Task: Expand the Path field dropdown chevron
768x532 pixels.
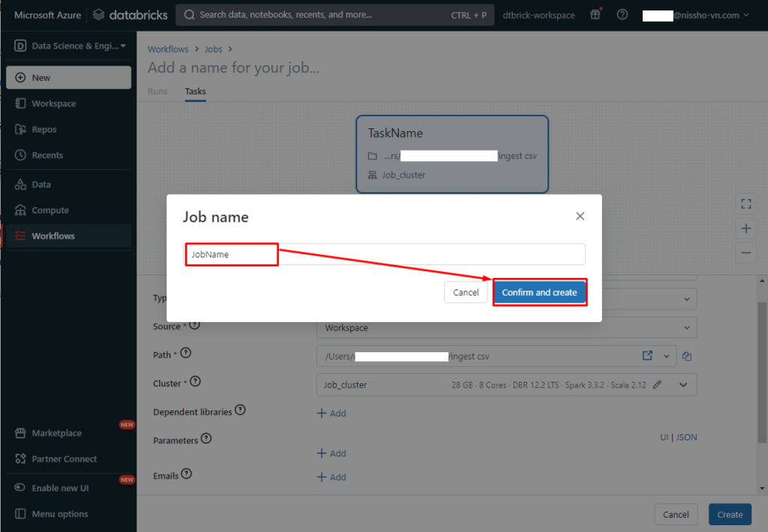Action: click(x=666, y=357)
